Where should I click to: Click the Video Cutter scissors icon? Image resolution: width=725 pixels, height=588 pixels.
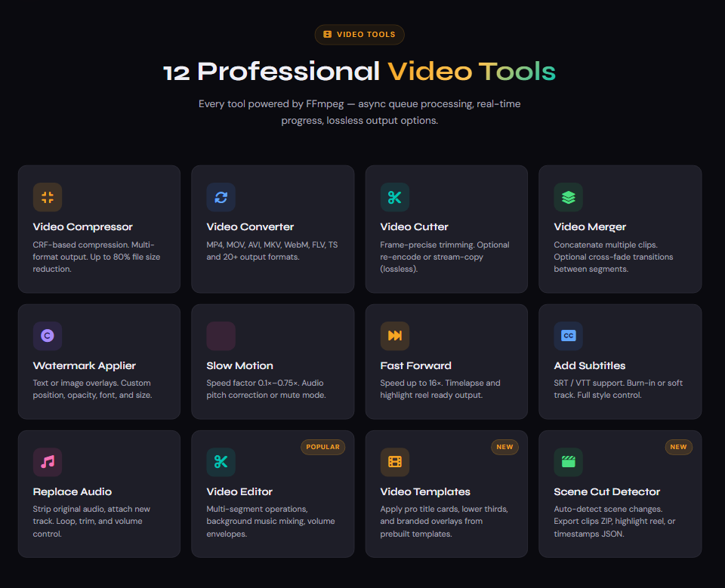tap(395, 198)
